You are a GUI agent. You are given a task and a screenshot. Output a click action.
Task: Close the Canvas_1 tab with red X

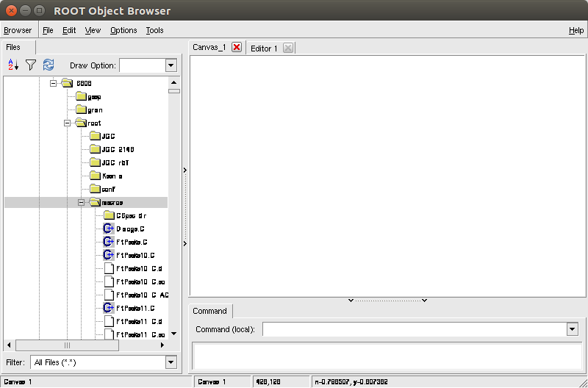point(237,48)
